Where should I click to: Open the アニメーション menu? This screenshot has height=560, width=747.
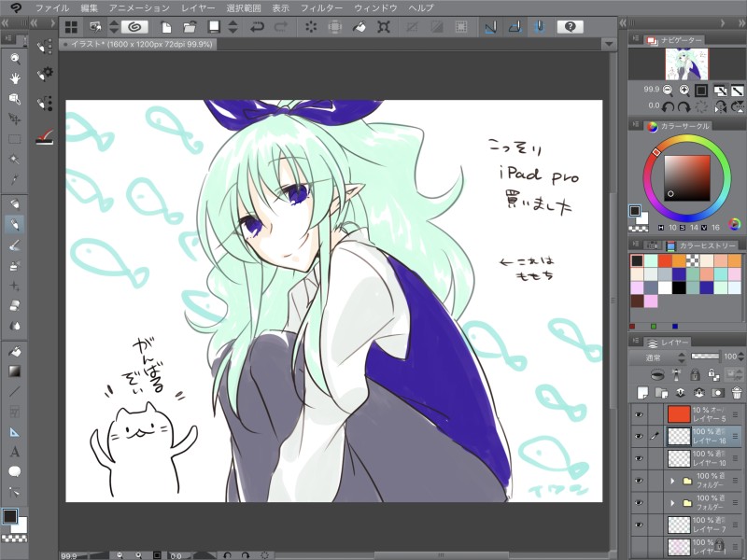coord(139,8)
